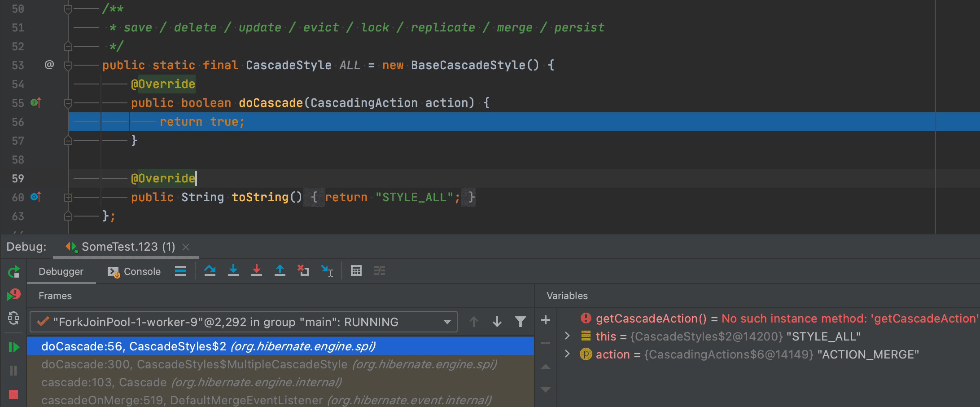Stop the debug session with red square
Viewport: 980px width, 407px height.
coord(13,394)
